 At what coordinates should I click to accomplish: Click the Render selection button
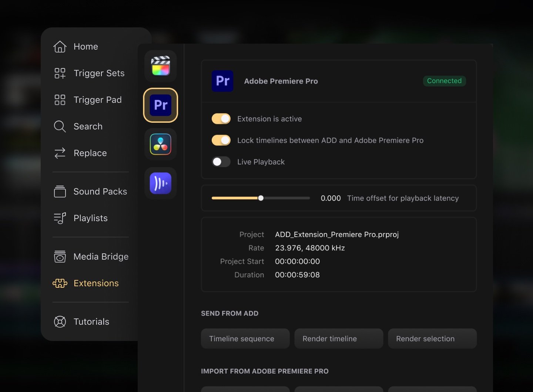[x=432, y=339]
